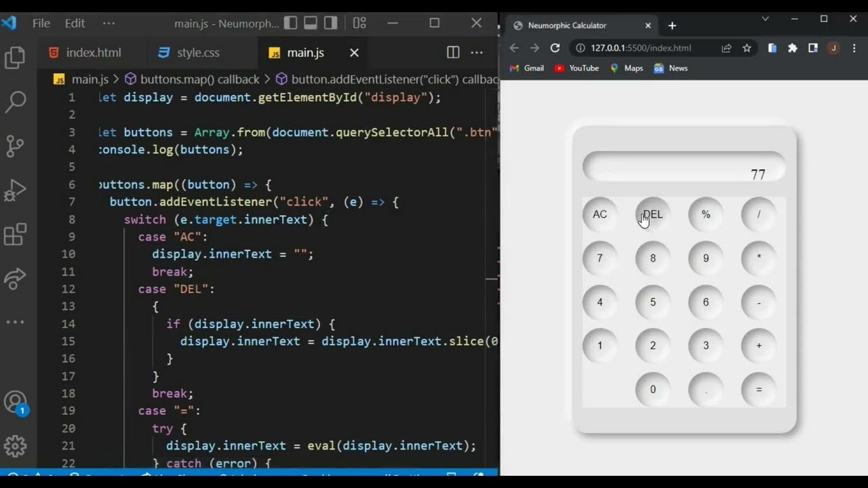This screenshot has height=488, width=868.
Task: Bookmark this tab with star icon
Action: [747, 48]
